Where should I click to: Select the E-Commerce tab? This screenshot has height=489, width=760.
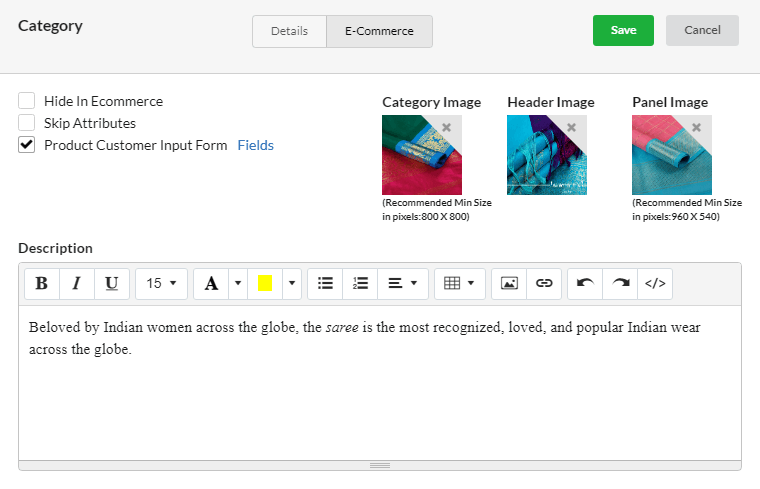pos(380,32)
